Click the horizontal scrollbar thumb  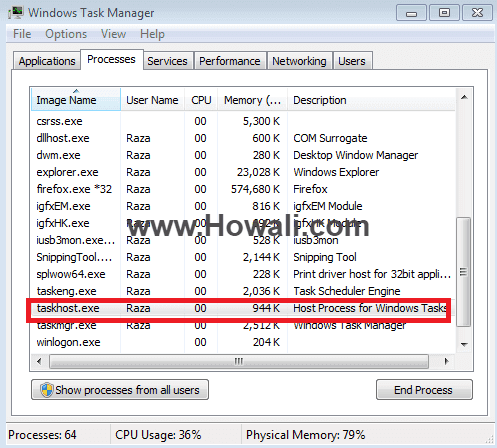[x=239, y=362]
